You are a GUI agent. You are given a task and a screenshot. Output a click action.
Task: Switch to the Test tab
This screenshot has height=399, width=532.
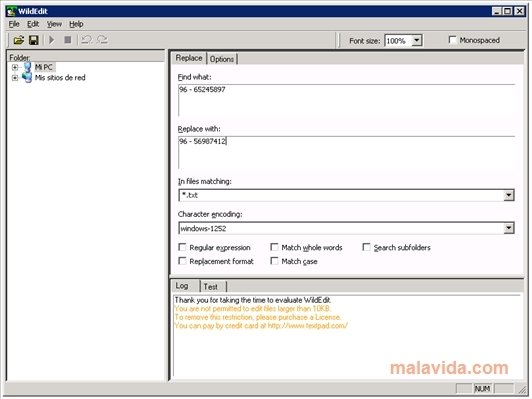pos(211,287)
